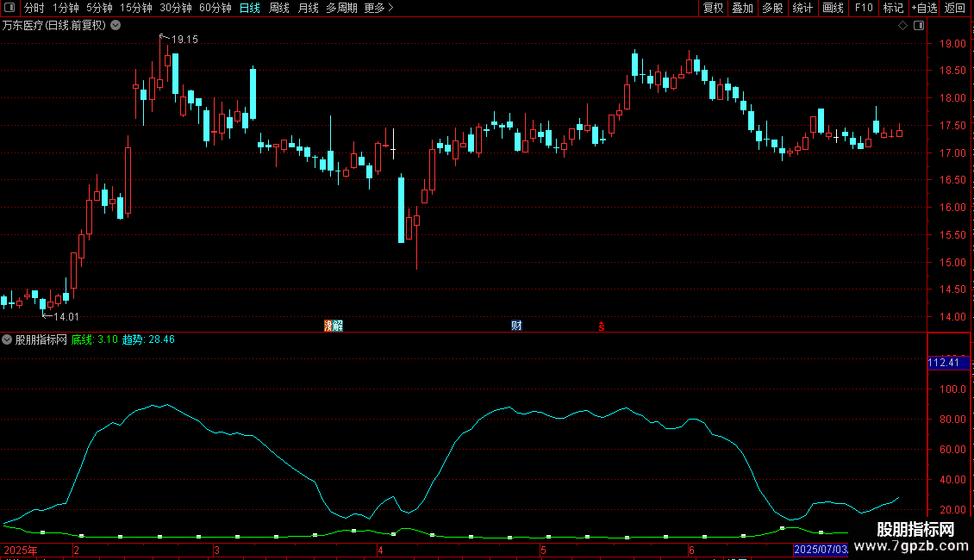
Task: Click the red S event marker
Action: [602, 327]
